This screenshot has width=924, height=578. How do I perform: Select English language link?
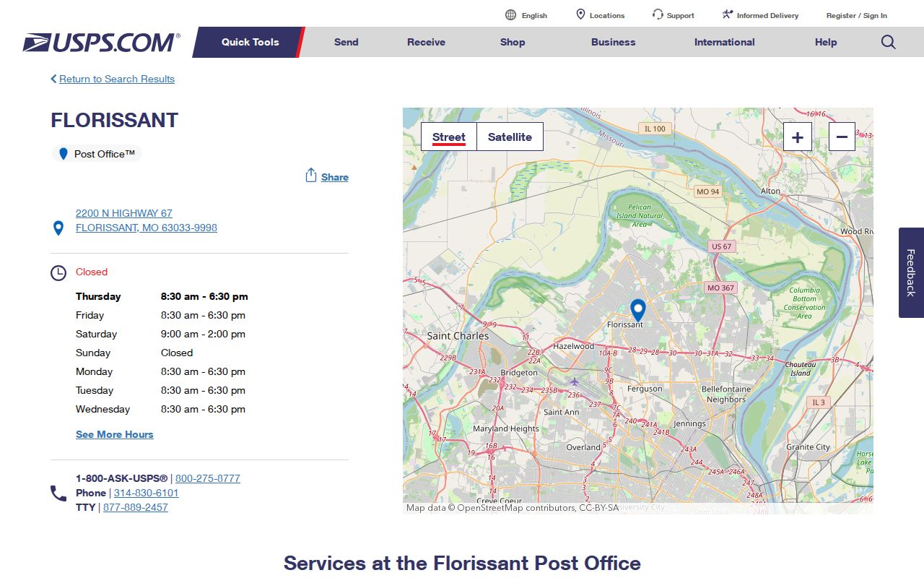pos(534,15)
